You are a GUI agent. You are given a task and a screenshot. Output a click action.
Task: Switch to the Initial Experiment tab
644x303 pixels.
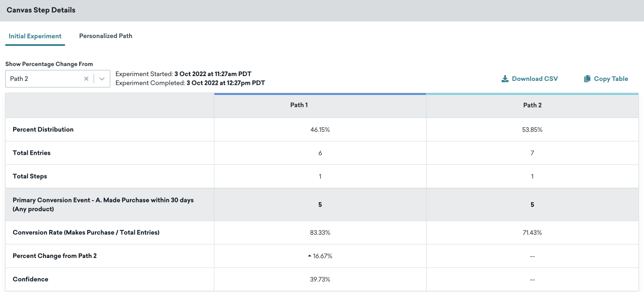(35, 36)
